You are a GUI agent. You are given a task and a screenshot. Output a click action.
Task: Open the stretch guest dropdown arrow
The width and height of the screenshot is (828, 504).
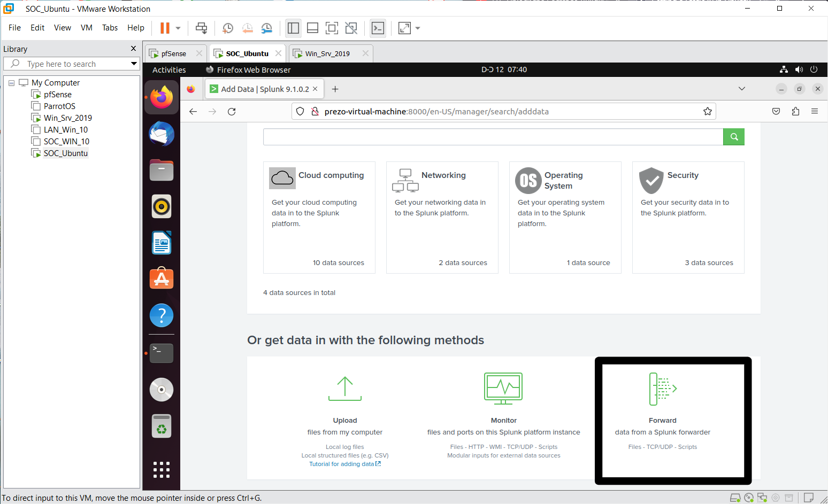point(418,28)
